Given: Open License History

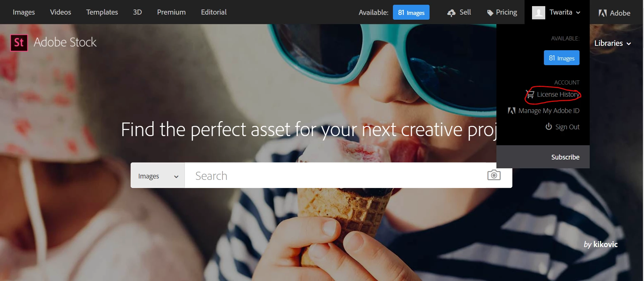Looking at the screenshot, I should [x=558, y=94].
